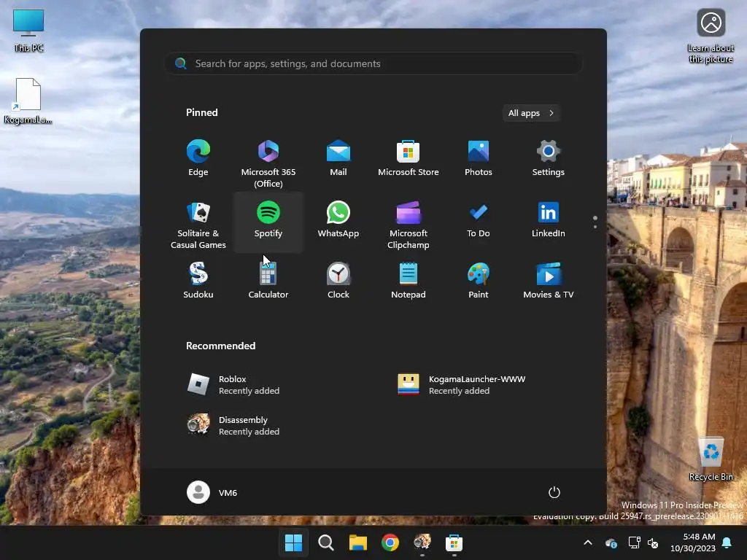Open the clock and date flyout
747x560 pixels.
click(x=693, y=542)
